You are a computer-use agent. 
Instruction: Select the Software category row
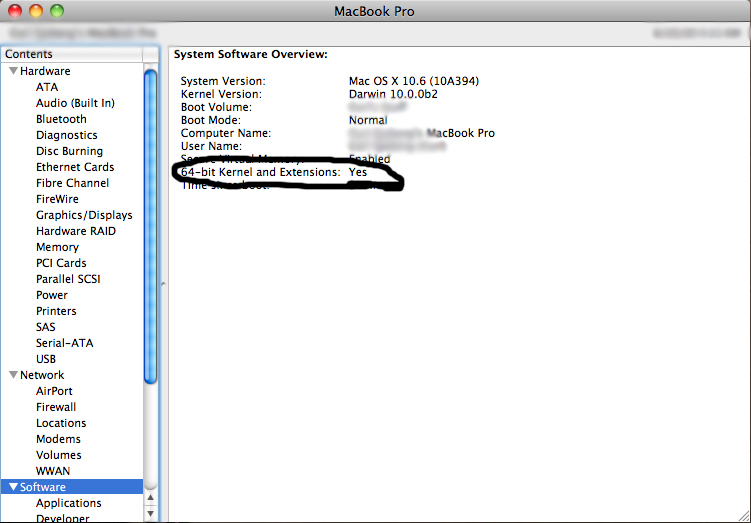click(x=72, y=487)
